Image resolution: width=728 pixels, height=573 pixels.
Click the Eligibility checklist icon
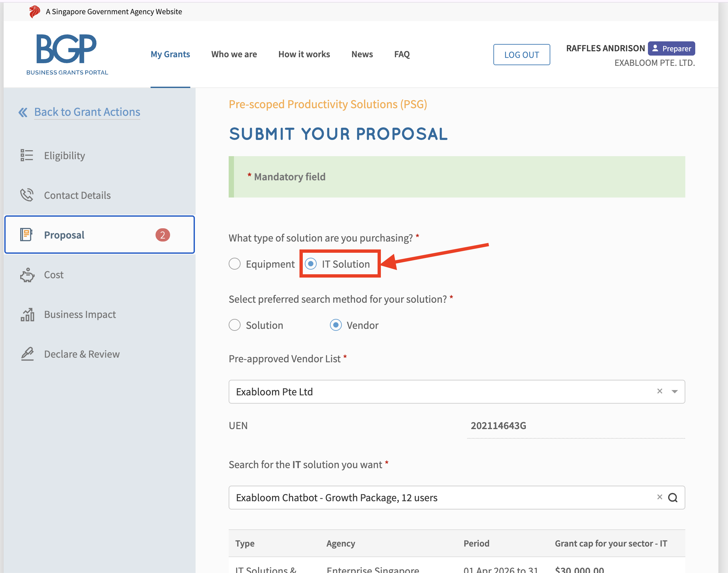point(27,155)
